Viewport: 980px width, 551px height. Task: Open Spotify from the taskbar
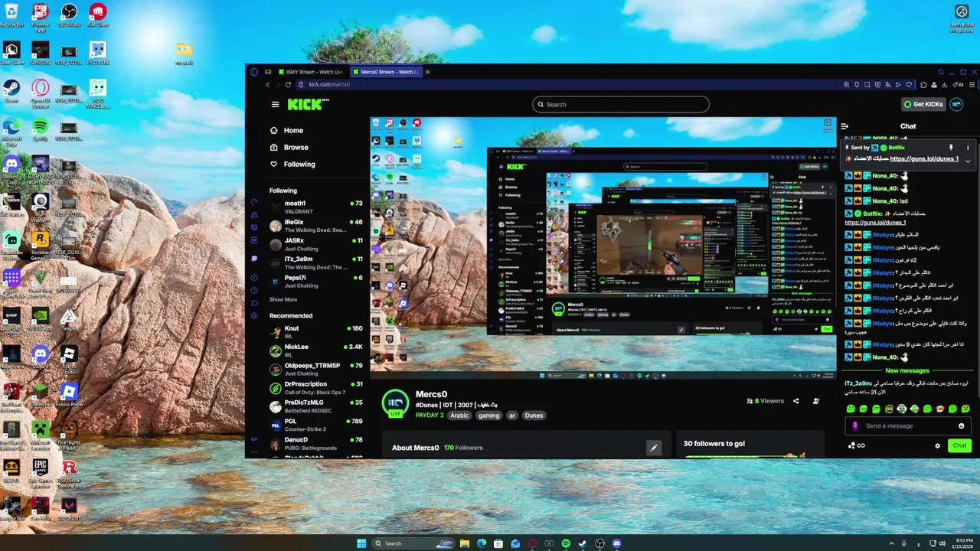pos(566,543)
